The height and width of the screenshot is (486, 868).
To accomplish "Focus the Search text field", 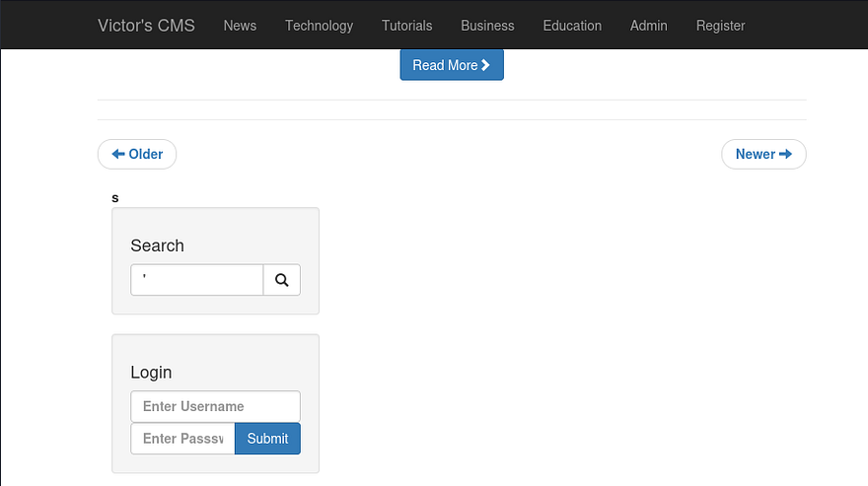I will 197,280.
